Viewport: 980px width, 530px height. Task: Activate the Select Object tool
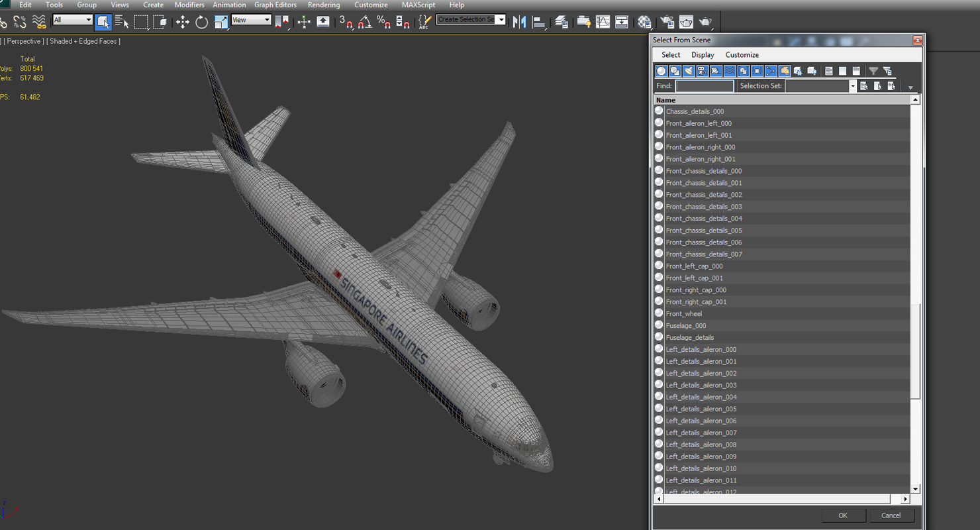(103, 22)
